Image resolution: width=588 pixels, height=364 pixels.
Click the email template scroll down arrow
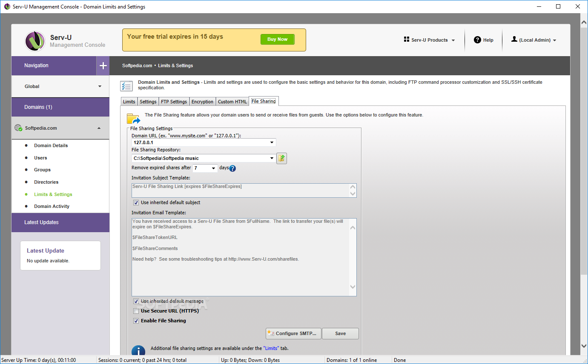tap(353, 287)
